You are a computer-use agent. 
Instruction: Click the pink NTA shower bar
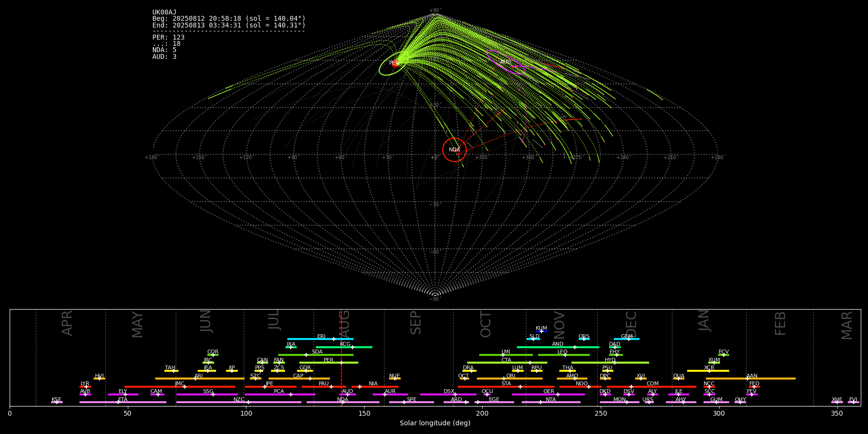coord(551,402)
